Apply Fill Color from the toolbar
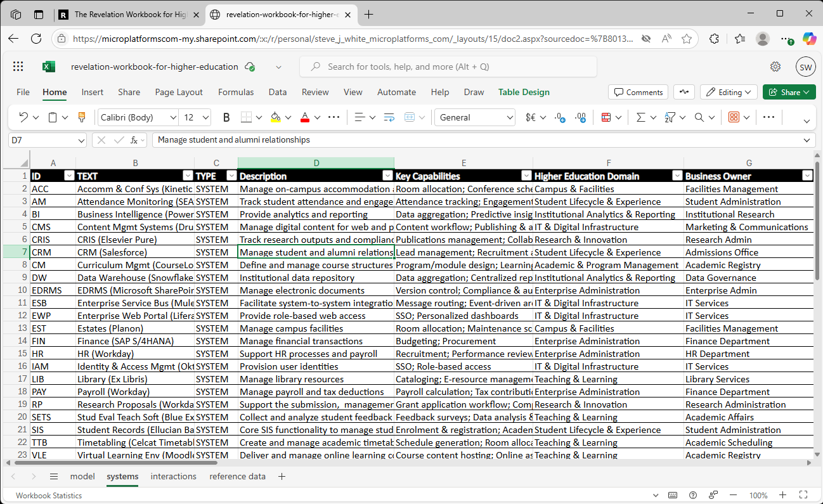823x504 pixels. [275, 117]
